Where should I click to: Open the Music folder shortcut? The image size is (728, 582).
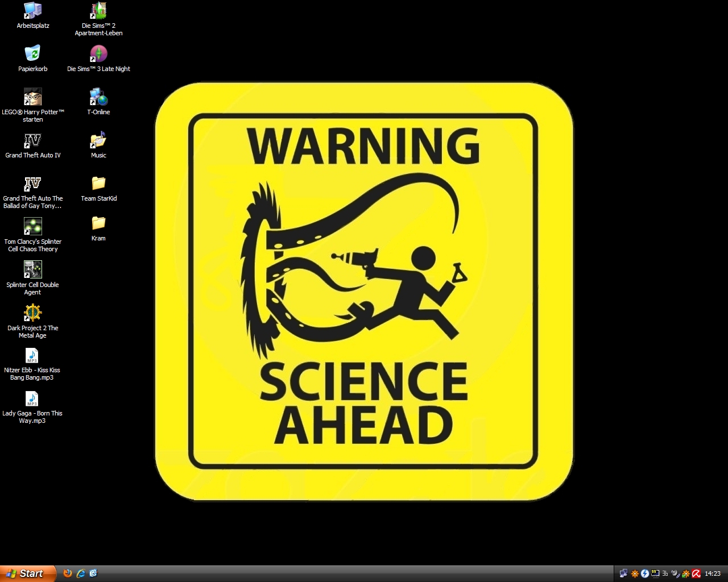point(98,140)
